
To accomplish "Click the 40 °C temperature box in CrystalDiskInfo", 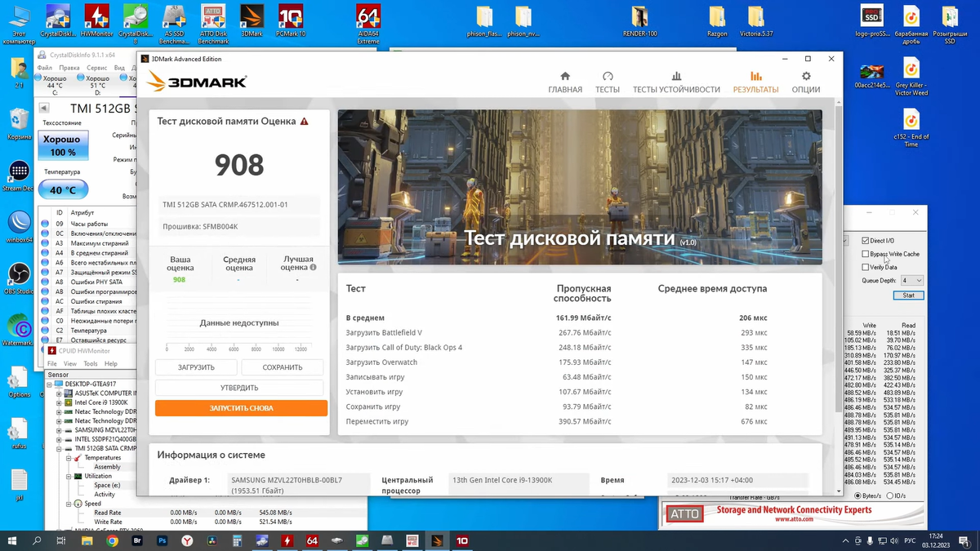I will [x=63, y=190].
